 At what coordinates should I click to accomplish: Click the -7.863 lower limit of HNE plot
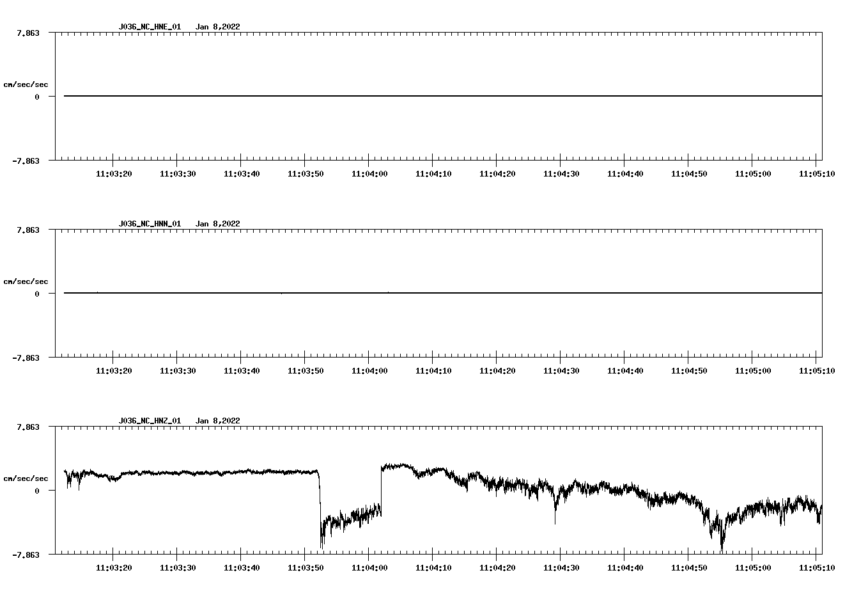[x=26, y=161]
